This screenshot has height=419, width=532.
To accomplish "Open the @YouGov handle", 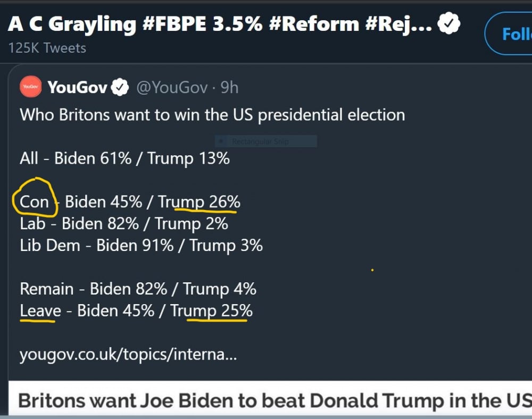I will point(172,87).
